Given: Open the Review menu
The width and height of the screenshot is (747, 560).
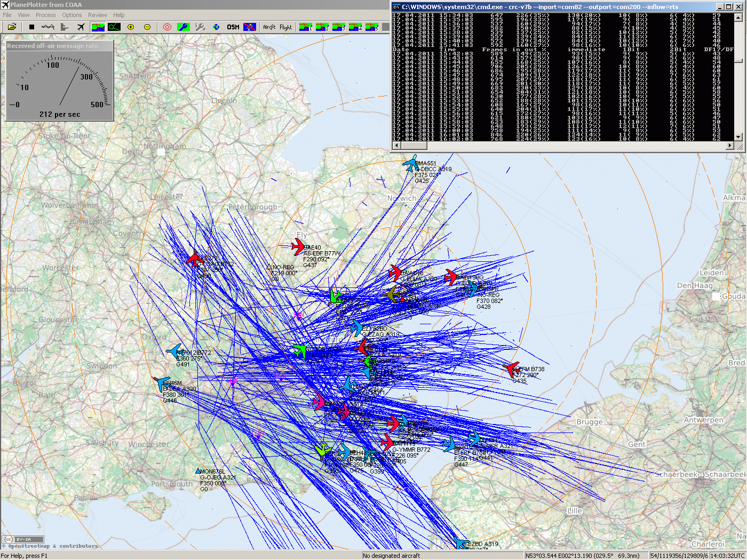Looking at the screenshot, I should click(97, 15).
